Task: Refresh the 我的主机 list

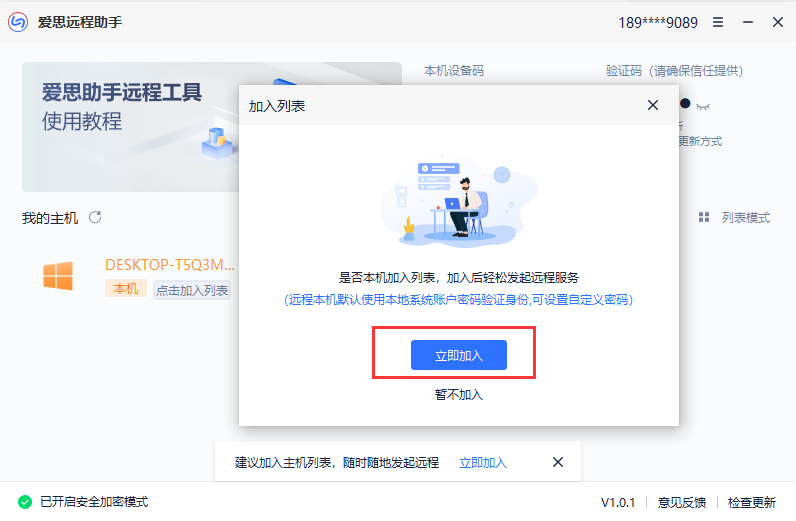Action: (x=95, y=217)
